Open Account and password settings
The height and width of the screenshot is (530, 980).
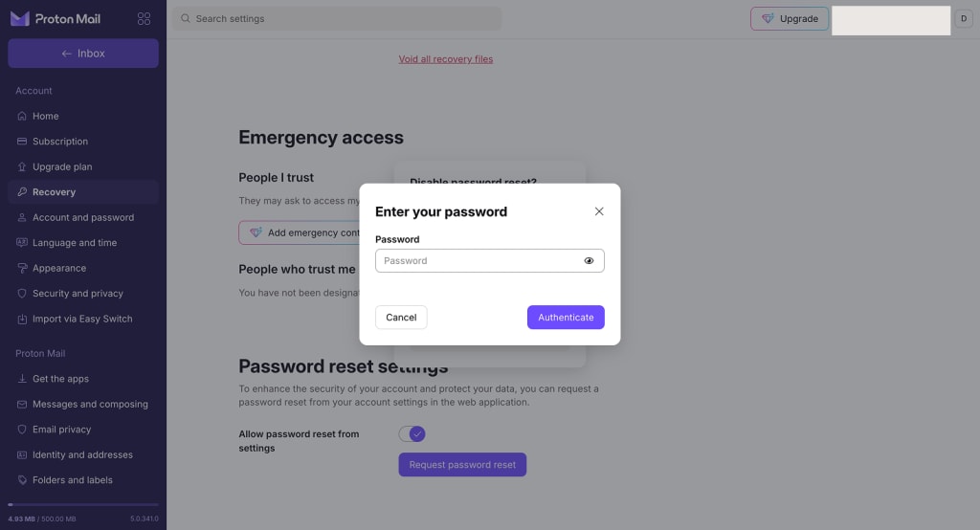83,217
